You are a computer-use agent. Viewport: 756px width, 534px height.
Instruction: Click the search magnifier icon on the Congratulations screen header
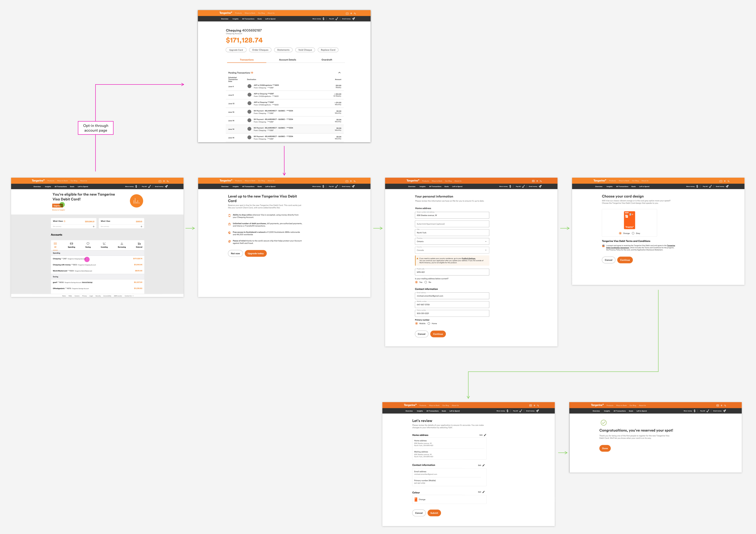pyautogui.click(x=725, y=405)
